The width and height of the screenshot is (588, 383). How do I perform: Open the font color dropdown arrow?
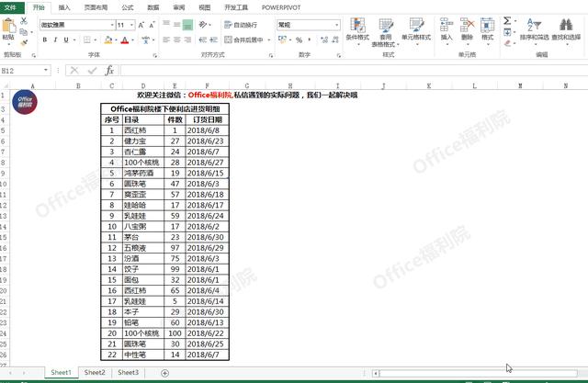132,39
